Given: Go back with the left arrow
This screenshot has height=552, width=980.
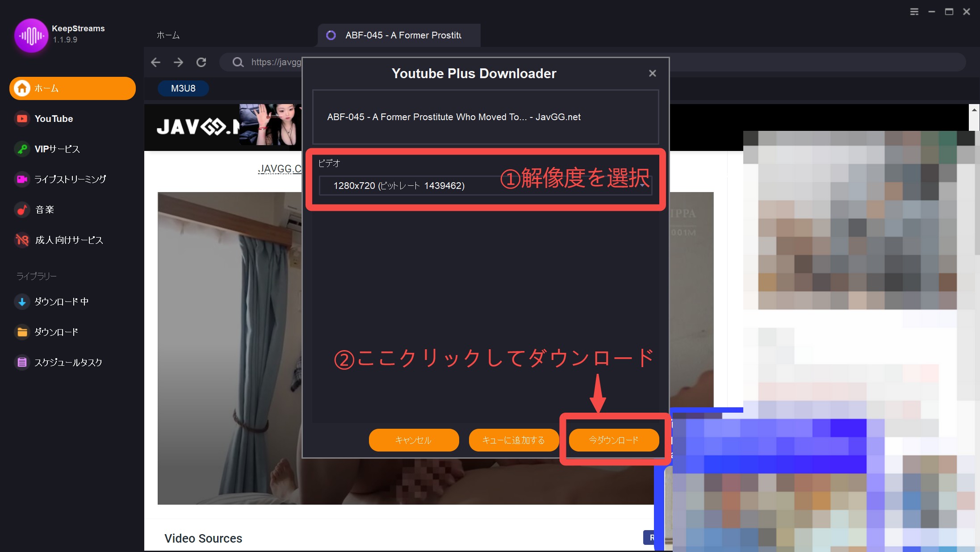Looking at the screenshot, I should 155,62.
